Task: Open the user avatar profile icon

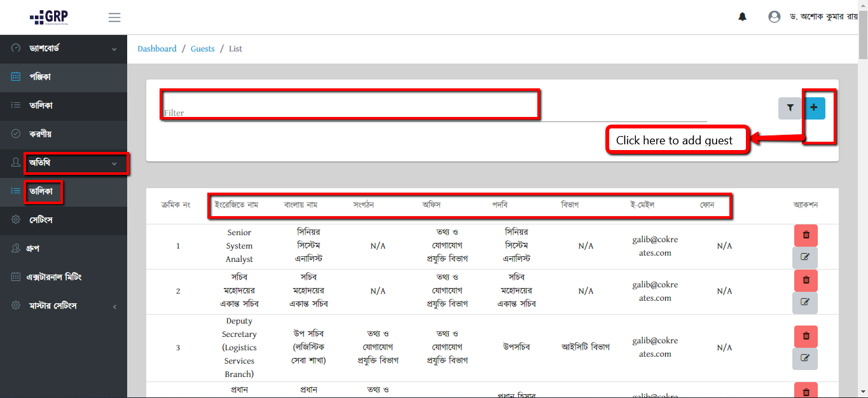Action: 774,17
